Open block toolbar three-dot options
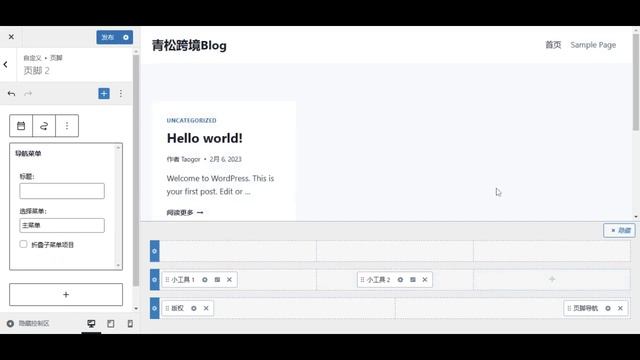This screenshot has height=360, width=640. [67, 126]
